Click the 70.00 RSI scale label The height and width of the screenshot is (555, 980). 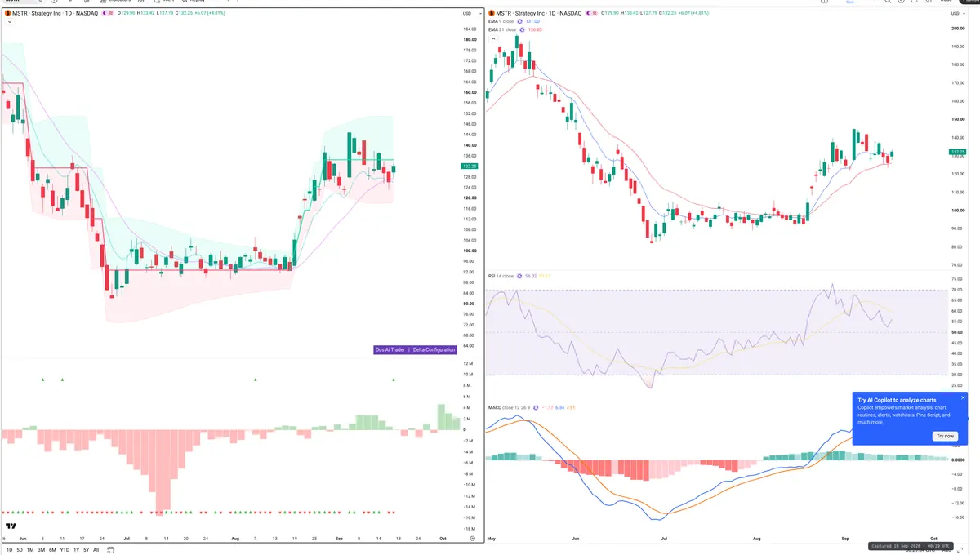(x=958, y=290)
